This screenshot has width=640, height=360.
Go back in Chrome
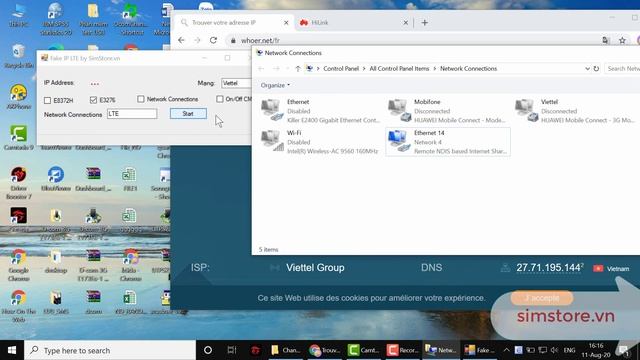(181, 40)
